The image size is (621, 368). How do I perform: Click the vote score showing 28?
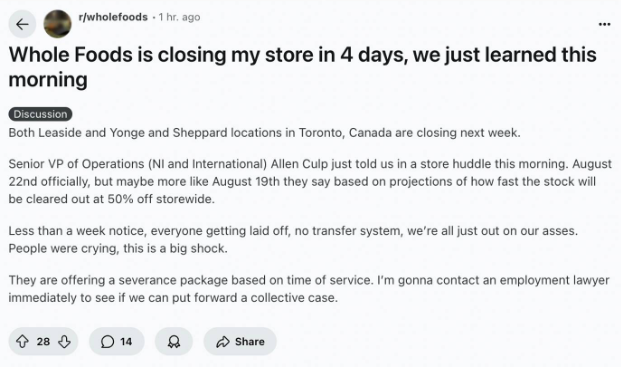(43, 341)
